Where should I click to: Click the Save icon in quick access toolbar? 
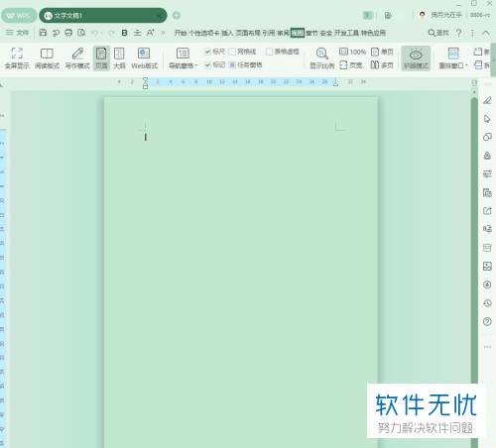(x=43, y=33)
